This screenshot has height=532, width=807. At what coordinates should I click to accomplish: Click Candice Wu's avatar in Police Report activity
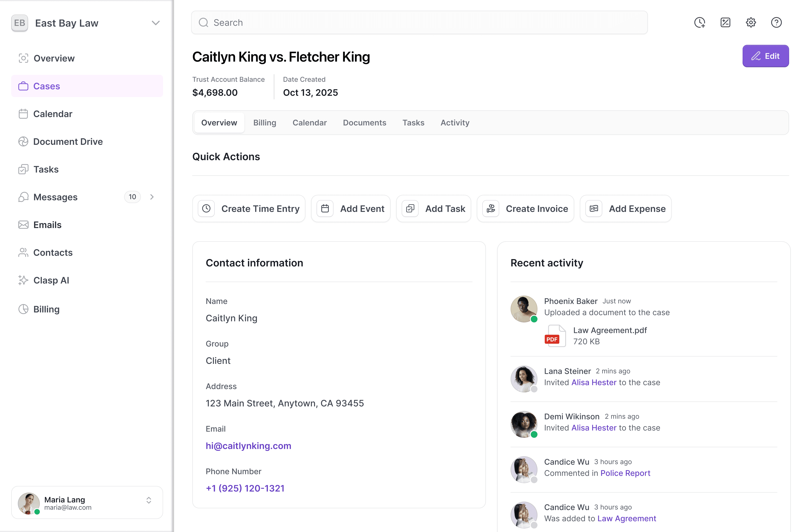click(x=524, y=470)
